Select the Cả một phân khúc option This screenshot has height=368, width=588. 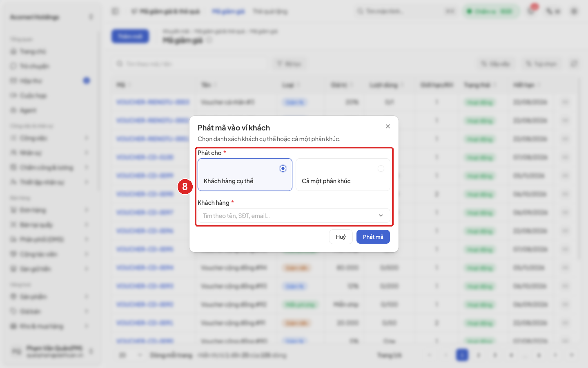(x=343, y=175)
